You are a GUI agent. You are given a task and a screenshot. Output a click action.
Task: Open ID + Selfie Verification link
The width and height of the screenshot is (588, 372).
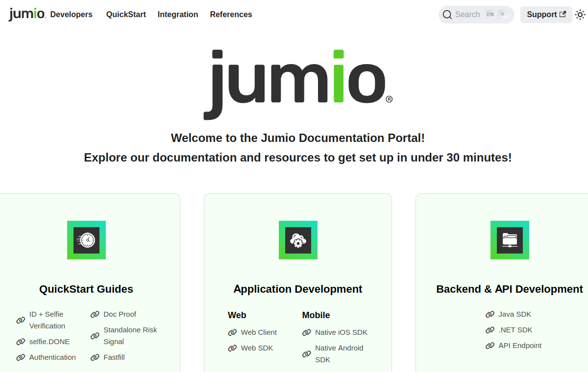tap(47, 320)
